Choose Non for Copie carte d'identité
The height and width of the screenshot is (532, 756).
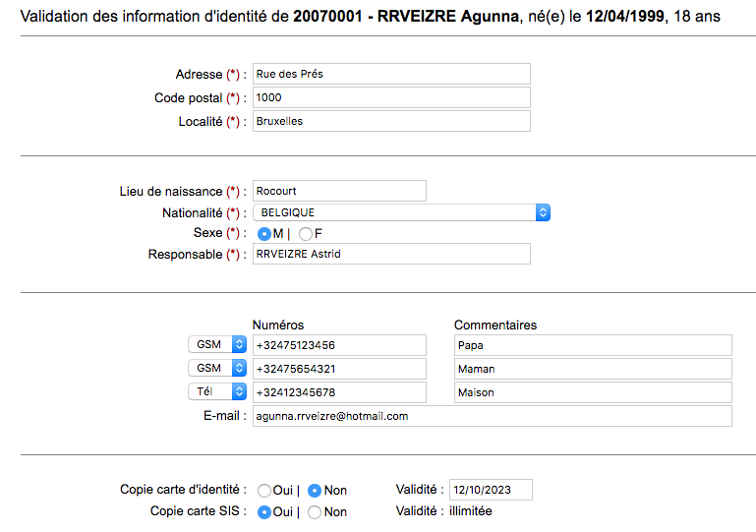[x=315, y=490]
